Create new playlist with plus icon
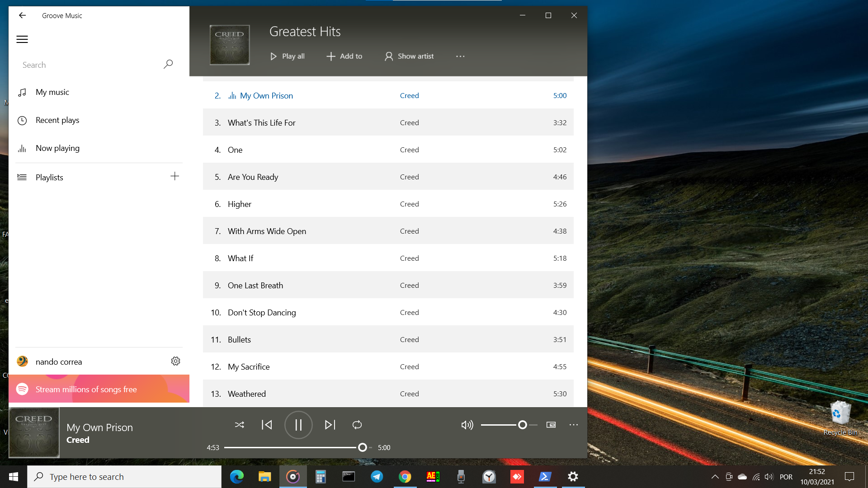 (x=175, y=176)
